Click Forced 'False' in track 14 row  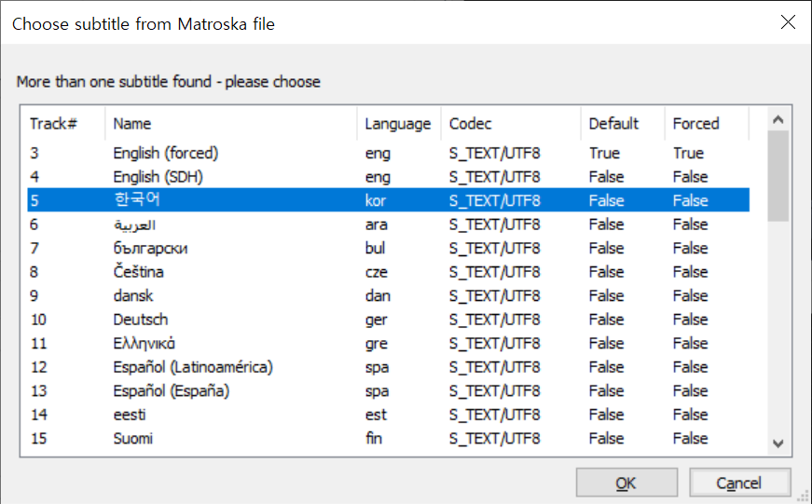click(x=690, y=415)
